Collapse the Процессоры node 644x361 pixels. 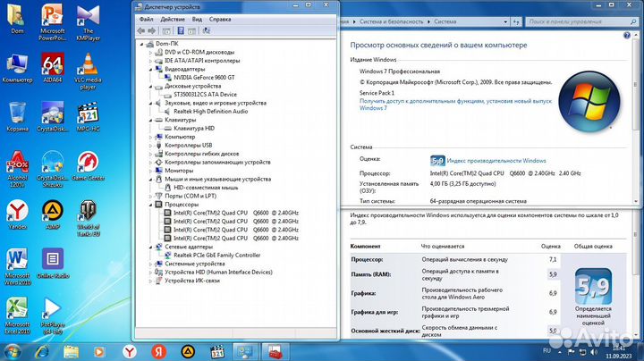pyautogui.click(x=151, y=205)
